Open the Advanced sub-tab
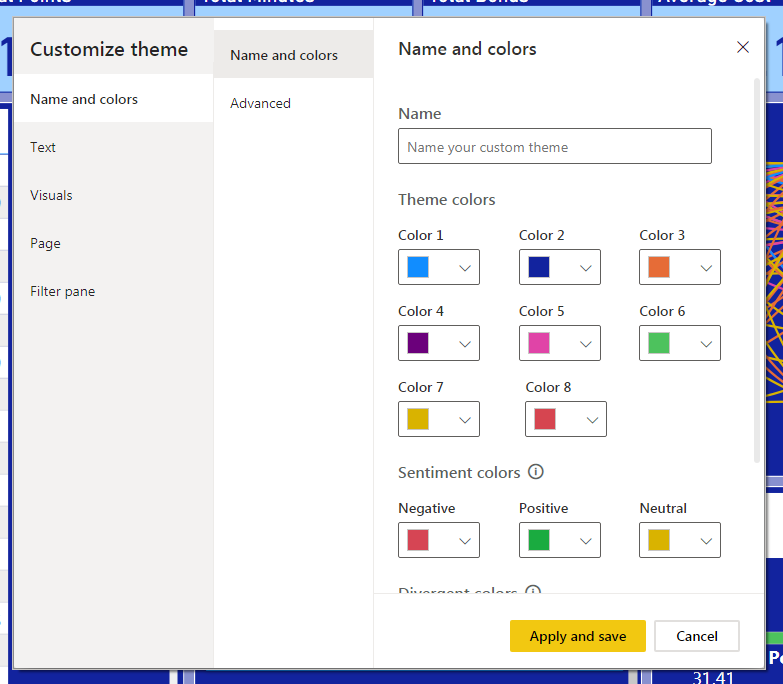This screenshot has height=684, width=783. coord(294,103)
